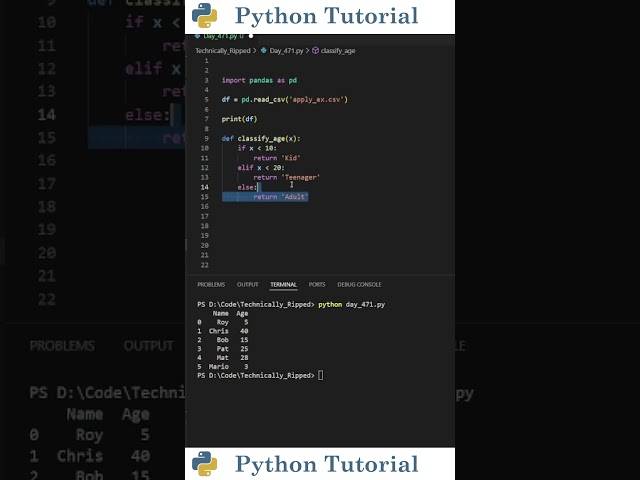Screen dimensions: 640x480
Task: Click the return 'Teenager' line
Action: pyautogui.click(x=287, y=178)
